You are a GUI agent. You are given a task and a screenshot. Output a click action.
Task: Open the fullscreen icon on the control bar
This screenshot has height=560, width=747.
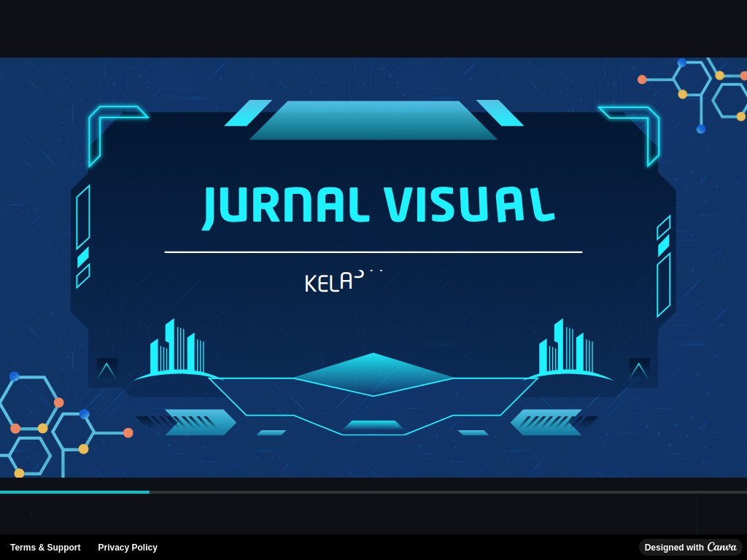click(x=650, y=514)
